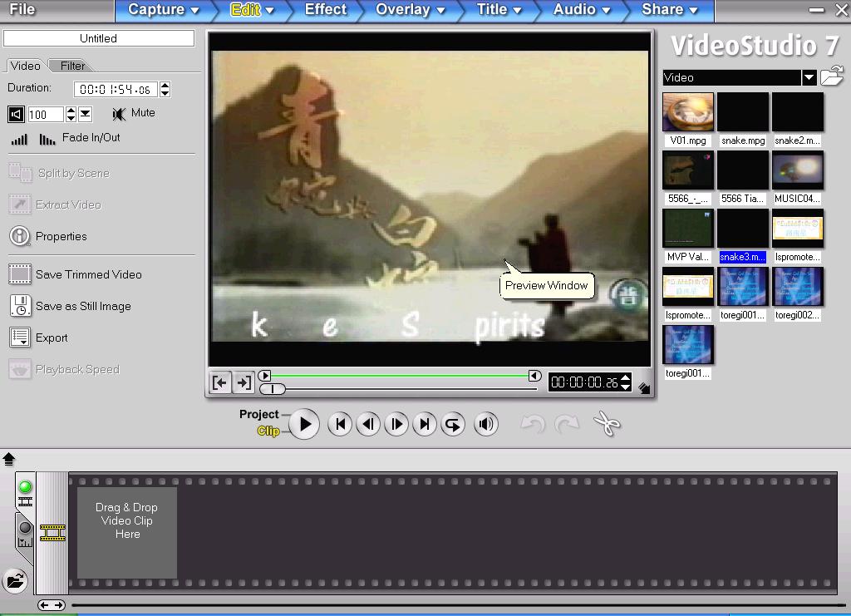
Task: Open the File menu
Action: [22, 10]
